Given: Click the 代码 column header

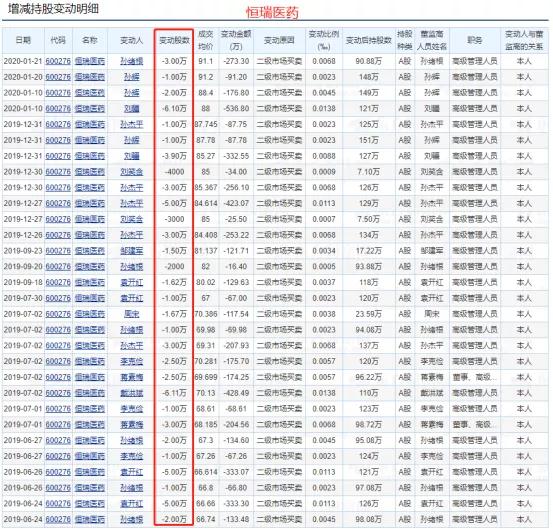Looking at the screenshot, I should point(58,40).
